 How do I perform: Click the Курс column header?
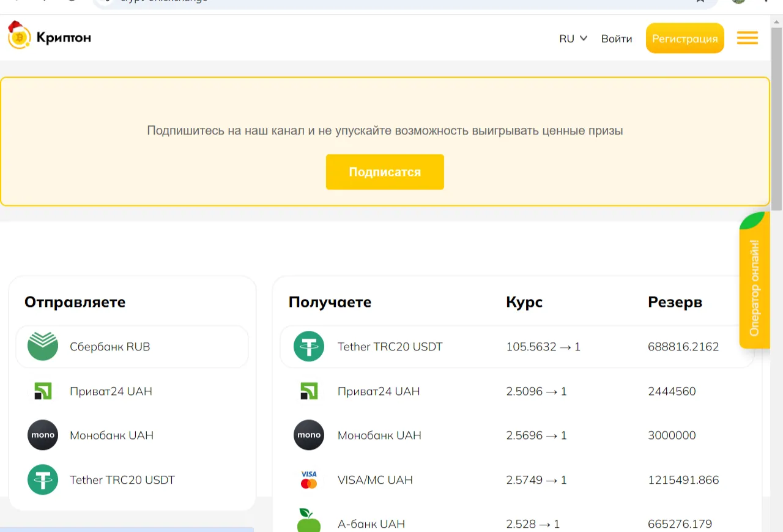pyautogui.click(x=524, y=302)
